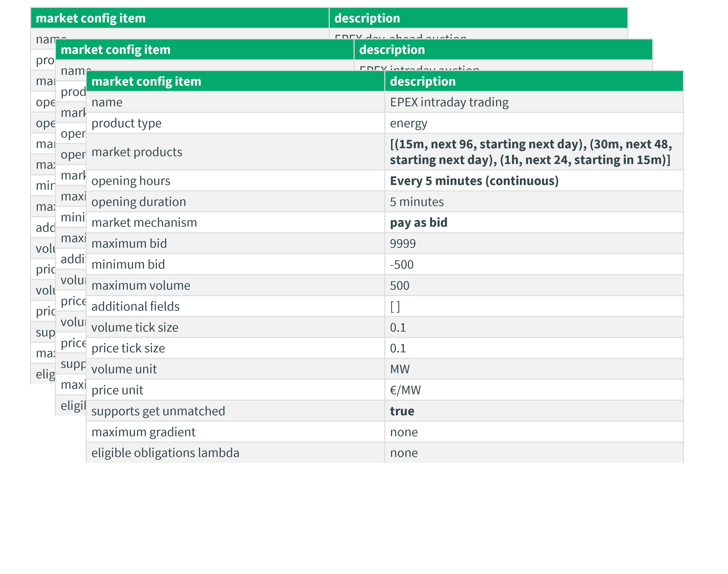Click the bold market products description text

point(531,152)
